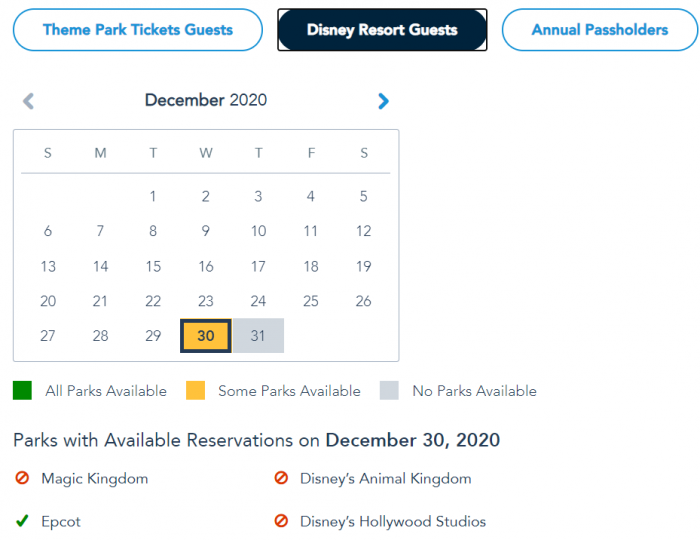Click Magic Kingdom park name
Image resolution: width=700 pixels, height=540 pixels.
point(94,479)
